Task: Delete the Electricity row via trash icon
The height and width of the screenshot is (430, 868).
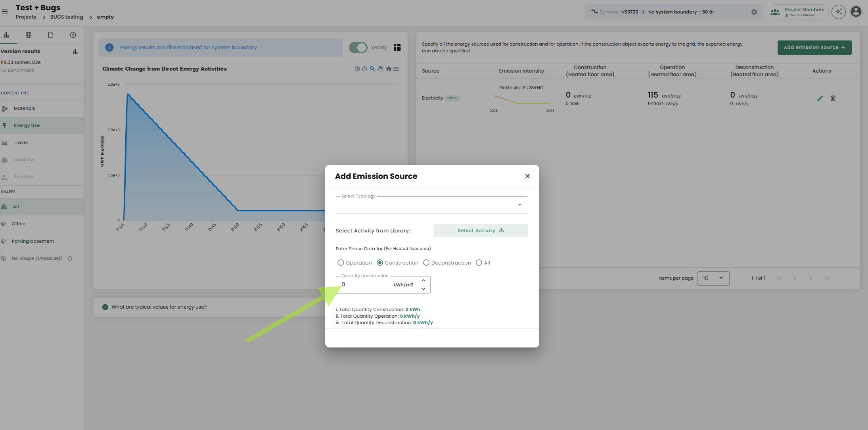Action: pyautogui.click(x=833, y=98)
